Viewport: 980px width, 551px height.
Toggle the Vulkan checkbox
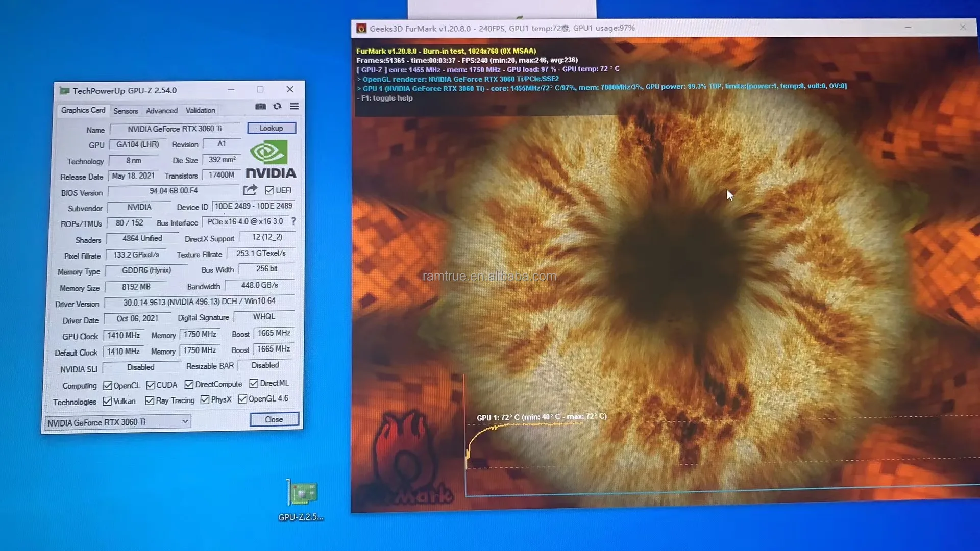[x=107, y=402]
